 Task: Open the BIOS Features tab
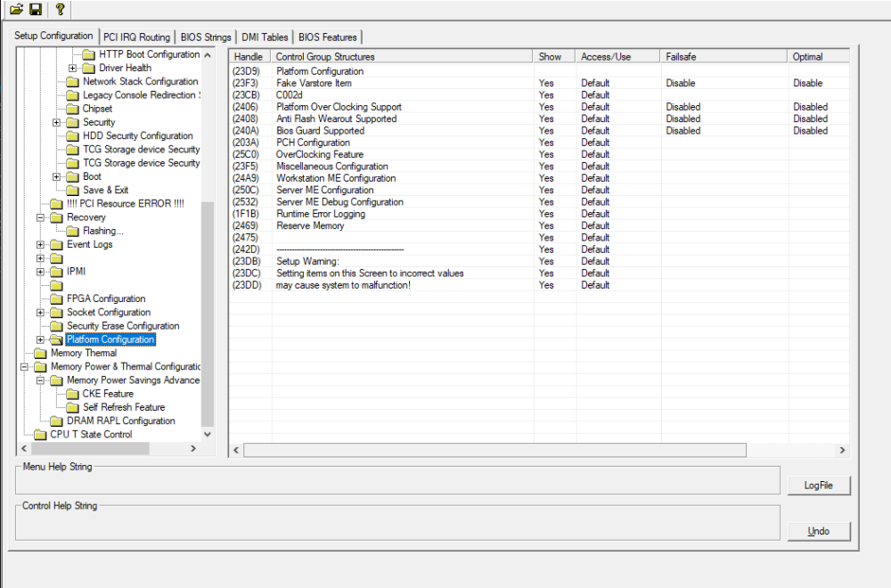coord(327,37)
